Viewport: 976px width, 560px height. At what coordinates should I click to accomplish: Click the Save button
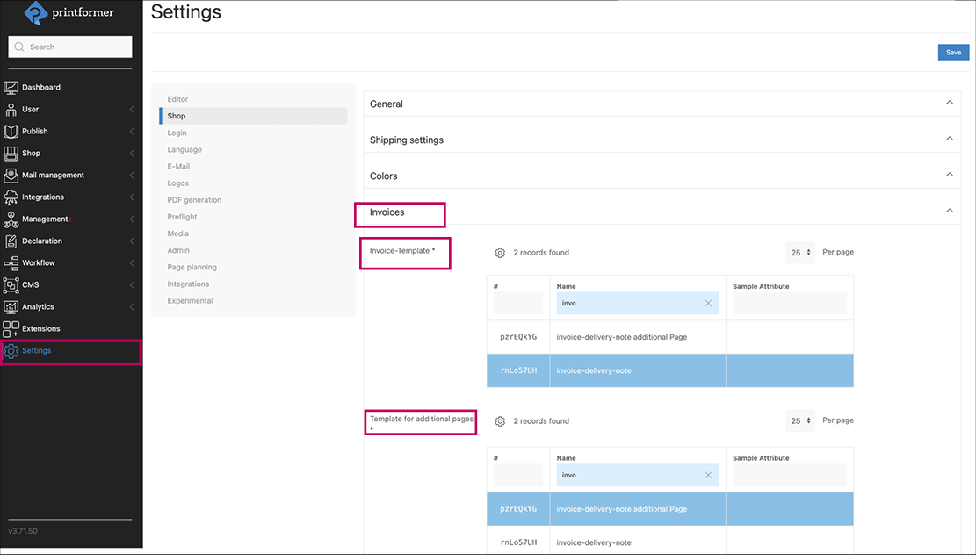[953, 53]
